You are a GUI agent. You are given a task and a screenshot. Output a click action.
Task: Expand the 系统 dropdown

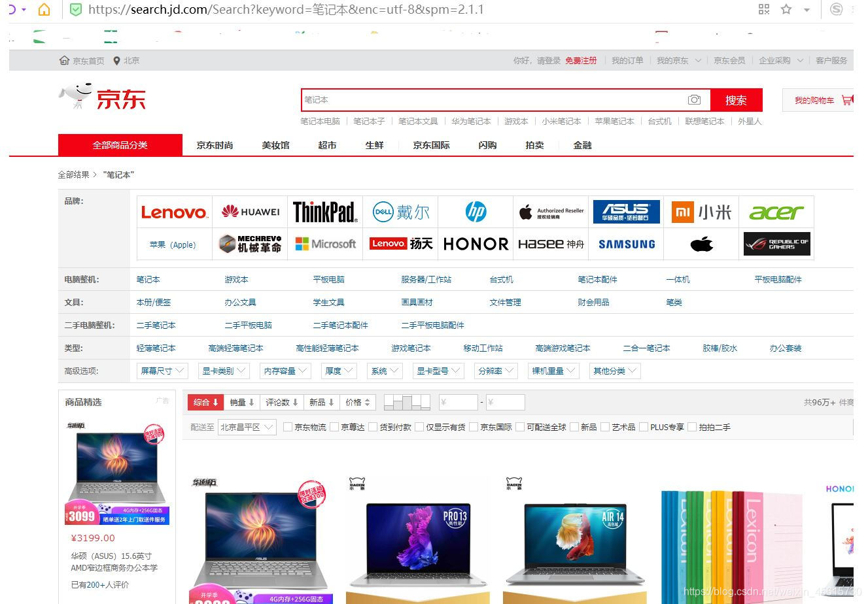point(385,371)
